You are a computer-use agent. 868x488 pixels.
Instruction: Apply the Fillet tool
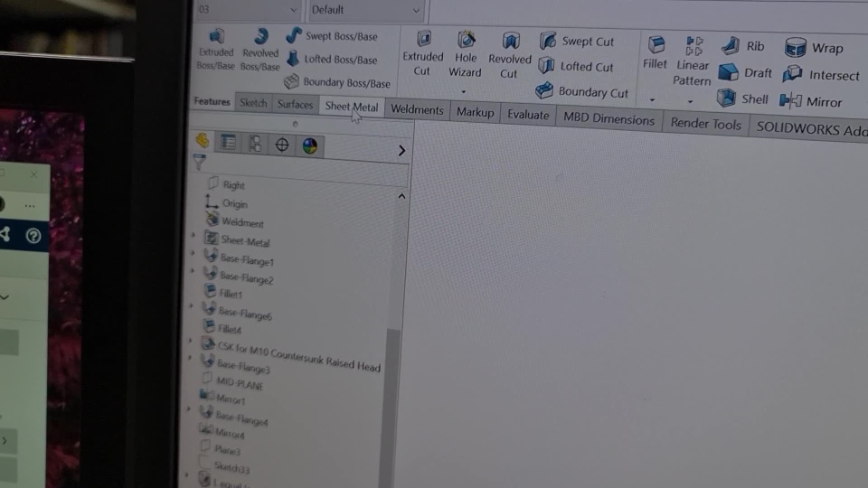click(655, 53)
